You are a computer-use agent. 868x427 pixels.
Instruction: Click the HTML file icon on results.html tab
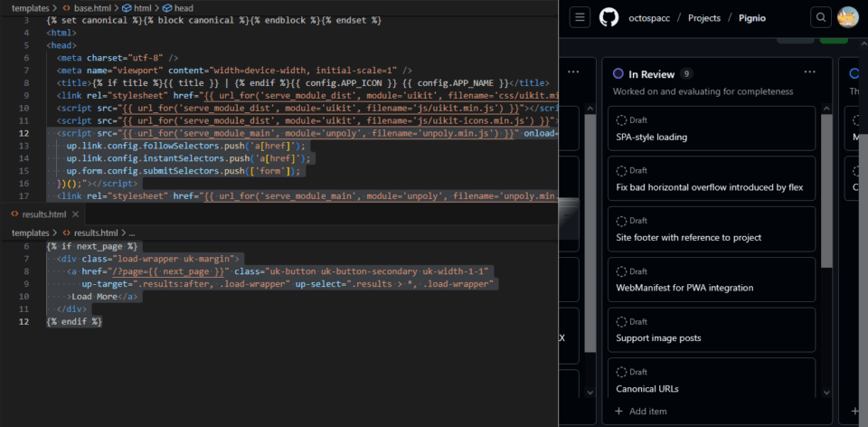coord(14,214)
